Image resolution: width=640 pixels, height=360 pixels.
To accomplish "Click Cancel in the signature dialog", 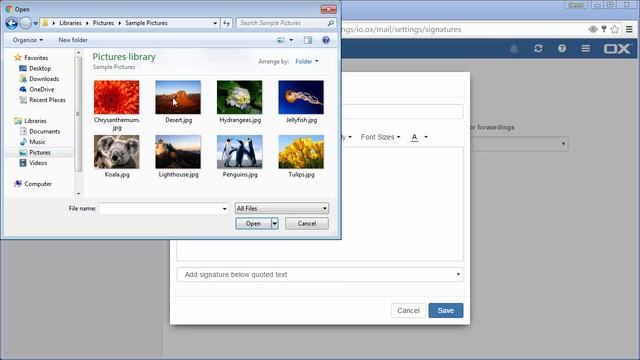I will tap(408, 311).
